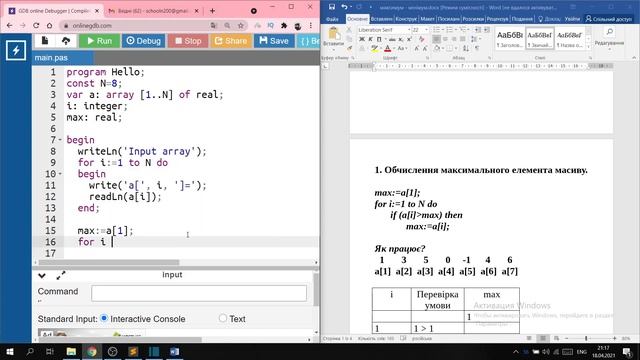Open File Explorer from taskbar
Viewport: 640px width, 360px height.
[x=71, y=351]
